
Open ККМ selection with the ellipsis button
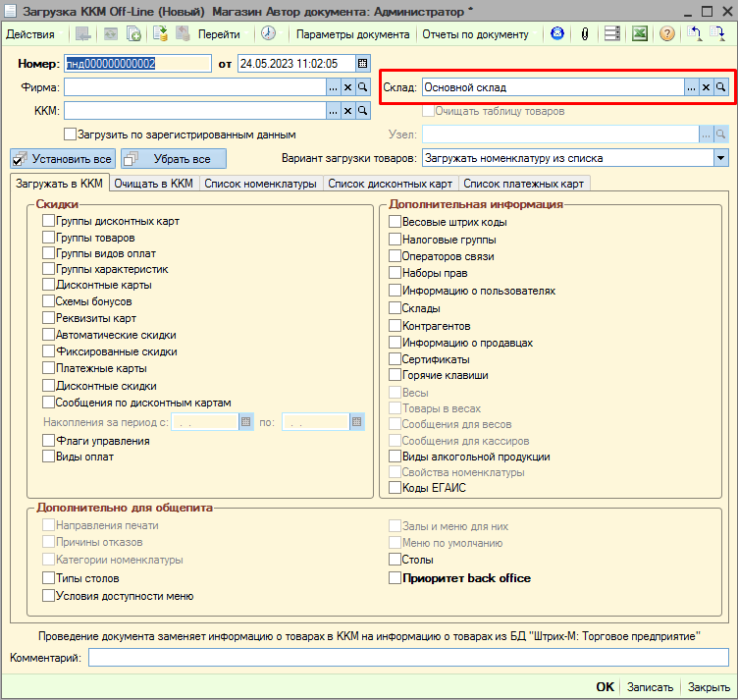coord(334,111)
